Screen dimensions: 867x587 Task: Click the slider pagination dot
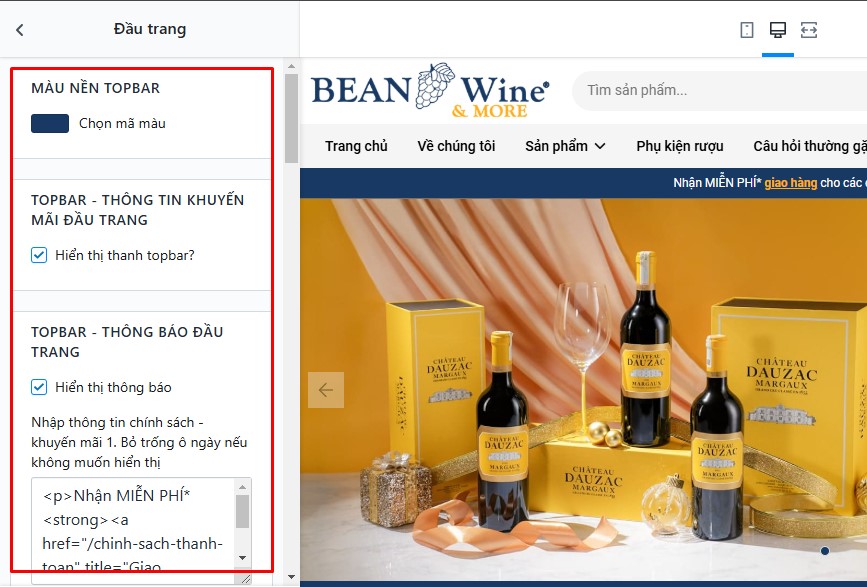[x=825, y=551]
